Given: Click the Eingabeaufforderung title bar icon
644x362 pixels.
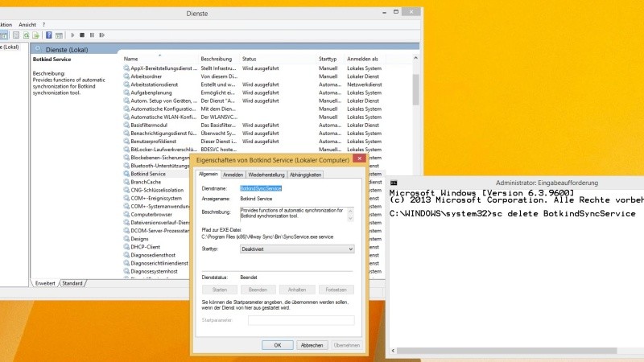Looking at the screenshot, I should [395, 183].
